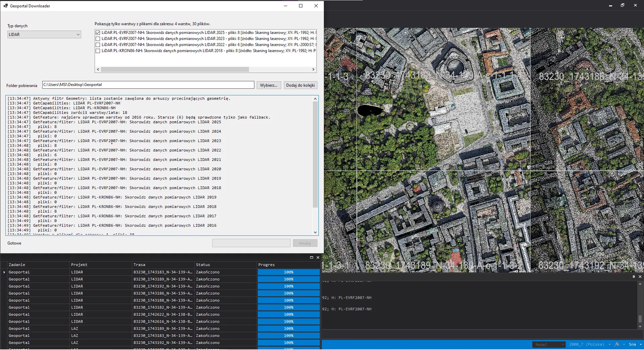
Task: Click the log panel vertical scrollbar thumb
Action: (x=315, y=155)
